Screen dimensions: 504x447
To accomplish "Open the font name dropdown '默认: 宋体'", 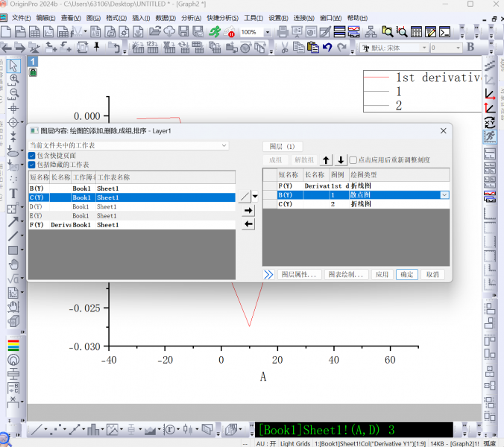I will [424, 48].
